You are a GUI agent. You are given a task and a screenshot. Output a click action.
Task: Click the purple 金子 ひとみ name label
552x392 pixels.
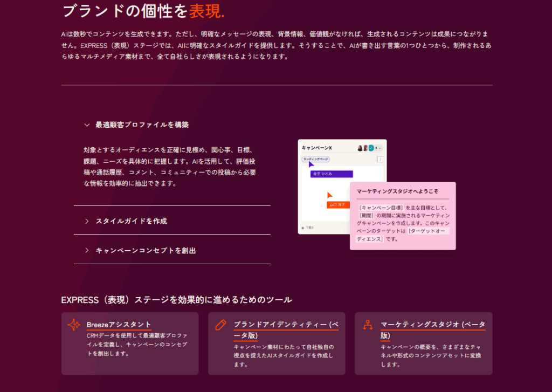(332, 174)
